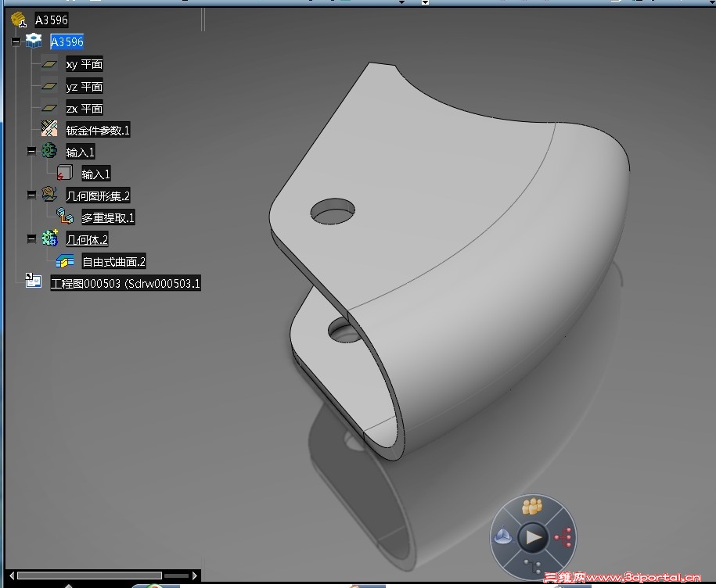Click the xy 平面 plane icon
Screen dimensions: 716x588
tap(49, 64)
